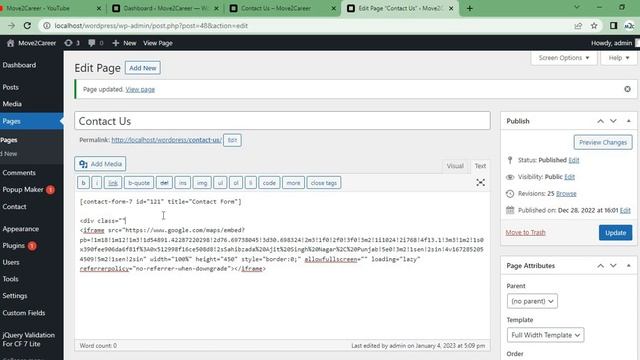Dismiss the Page updated notice
The image size is (640, 360).
[x=627, y=89]
